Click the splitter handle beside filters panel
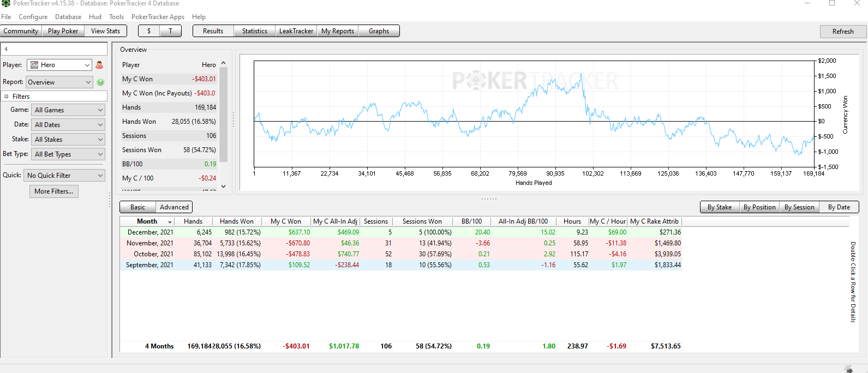The height and width of the screenshot is (373, 868). click(110, 200)
